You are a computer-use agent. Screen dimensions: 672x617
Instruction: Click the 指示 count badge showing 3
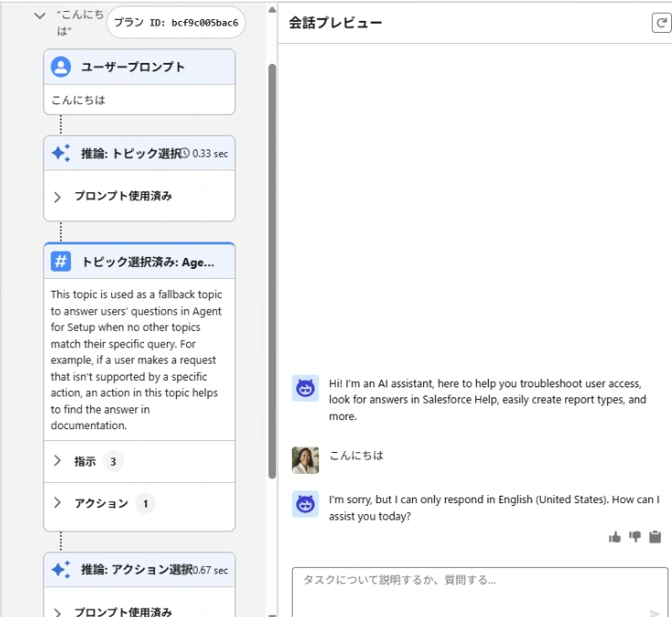(113, 461)
